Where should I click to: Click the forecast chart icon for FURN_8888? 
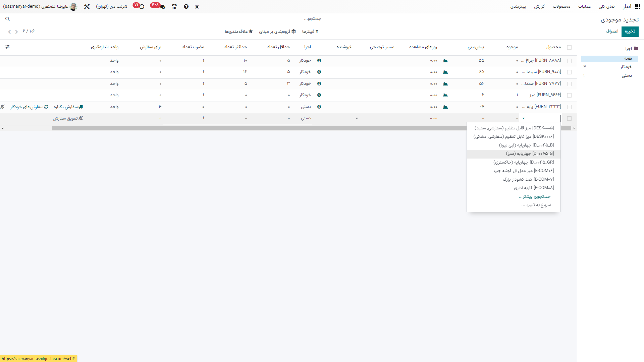(445, 61)
